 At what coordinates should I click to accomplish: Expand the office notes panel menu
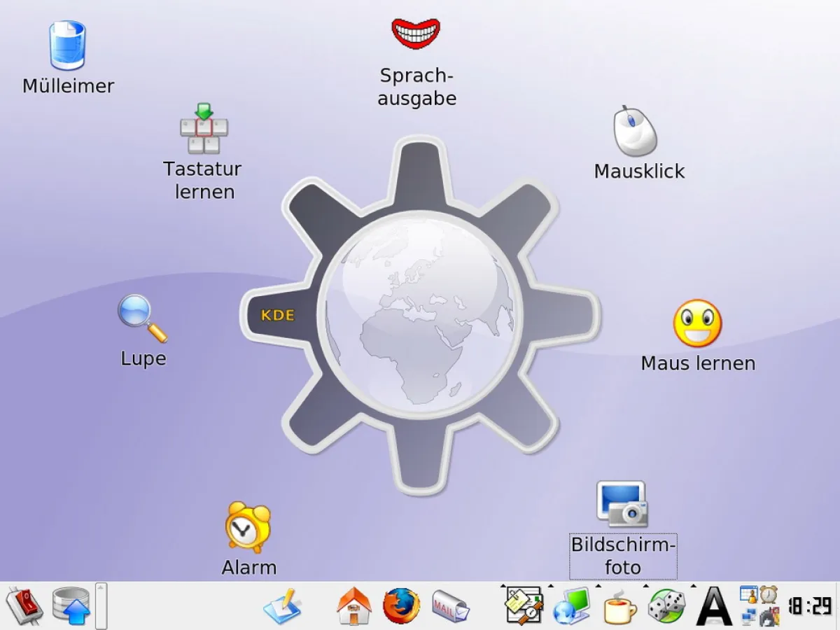click(x=524, y=606)
